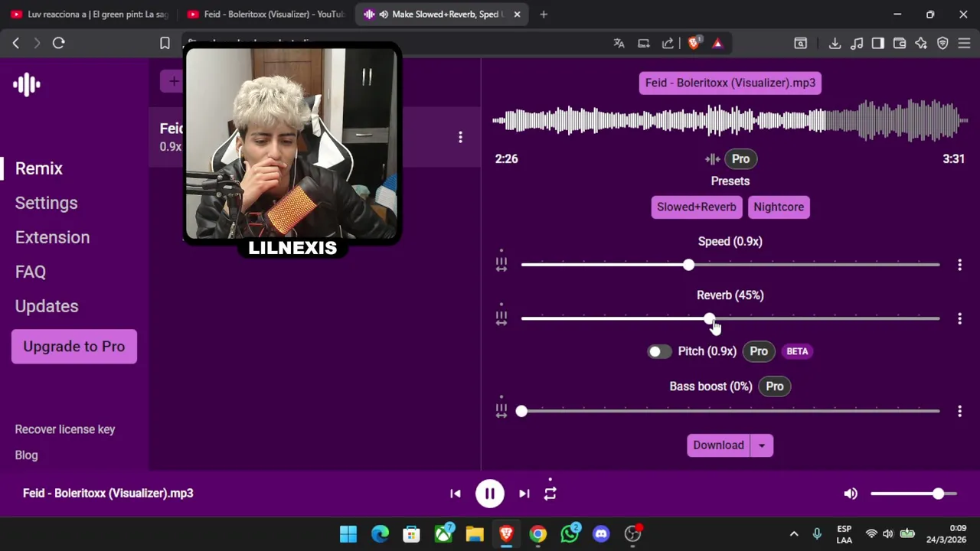Click the range handle icon beside Speed slider
980x551 pixels.
point(501,264)
